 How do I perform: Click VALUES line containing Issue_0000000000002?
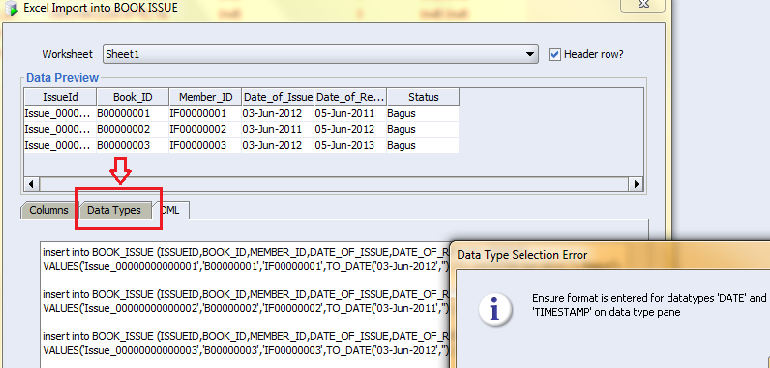click(247, 309)
